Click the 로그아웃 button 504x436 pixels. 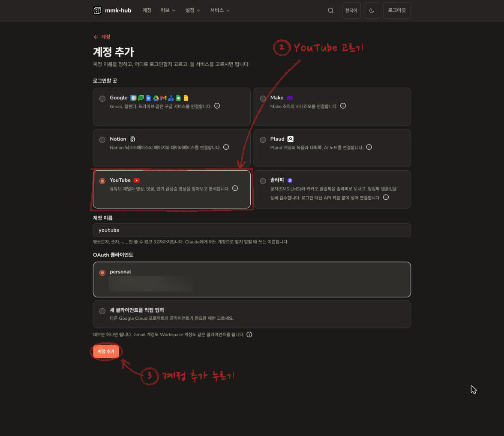tap(397, 10)
